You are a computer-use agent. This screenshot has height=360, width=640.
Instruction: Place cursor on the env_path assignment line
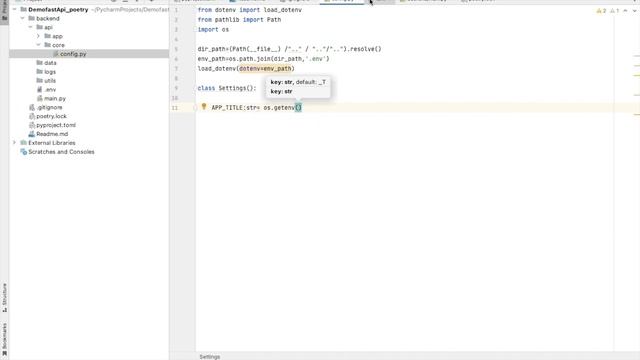click(264, 59)
